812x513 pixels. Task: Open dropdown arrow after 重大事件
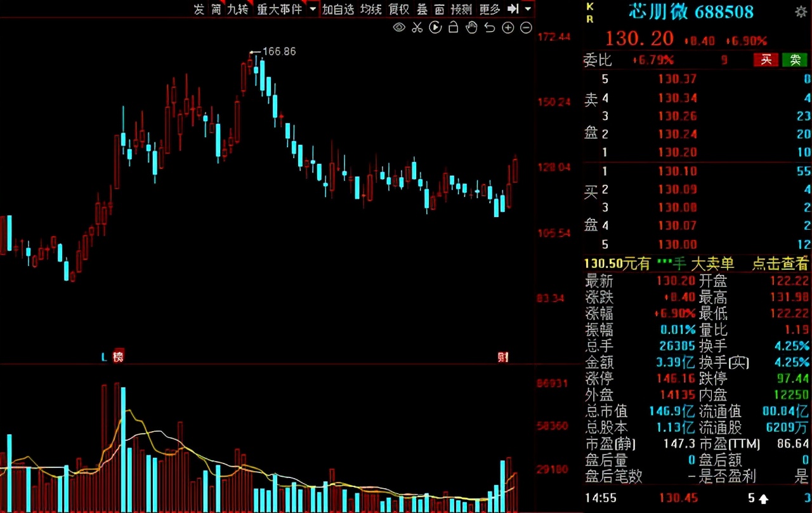click(x=312, y=10)
